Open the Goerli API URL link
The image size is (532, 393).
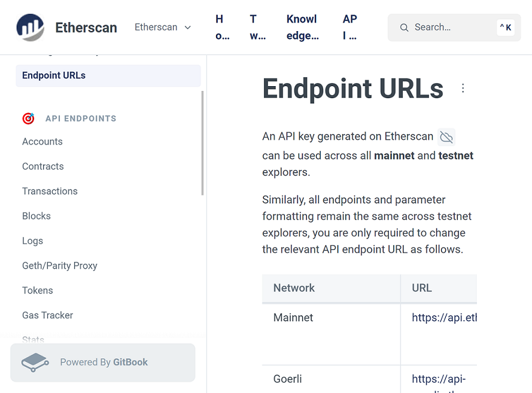coord(439,379)
